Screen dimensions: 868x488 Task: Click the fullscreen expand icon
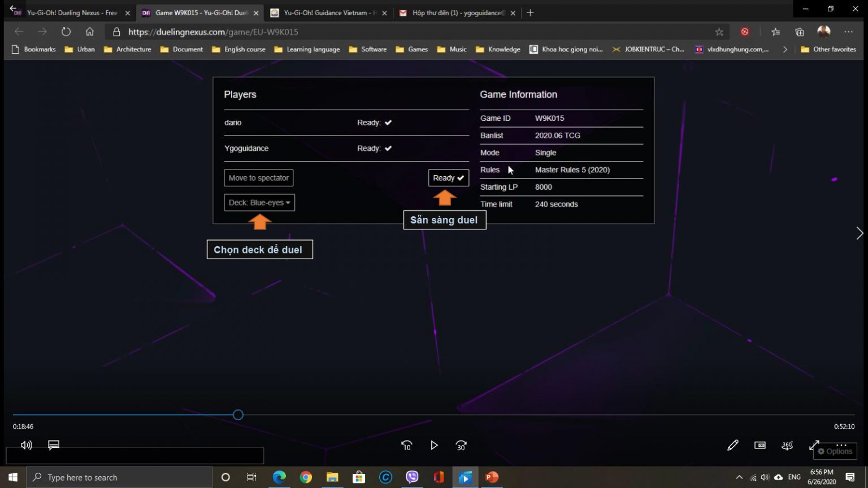click(x=814, y=446)
